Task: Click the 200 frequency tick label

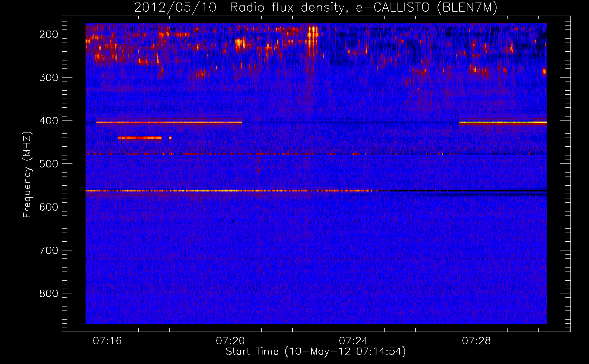Action: (x=49, y=34)
